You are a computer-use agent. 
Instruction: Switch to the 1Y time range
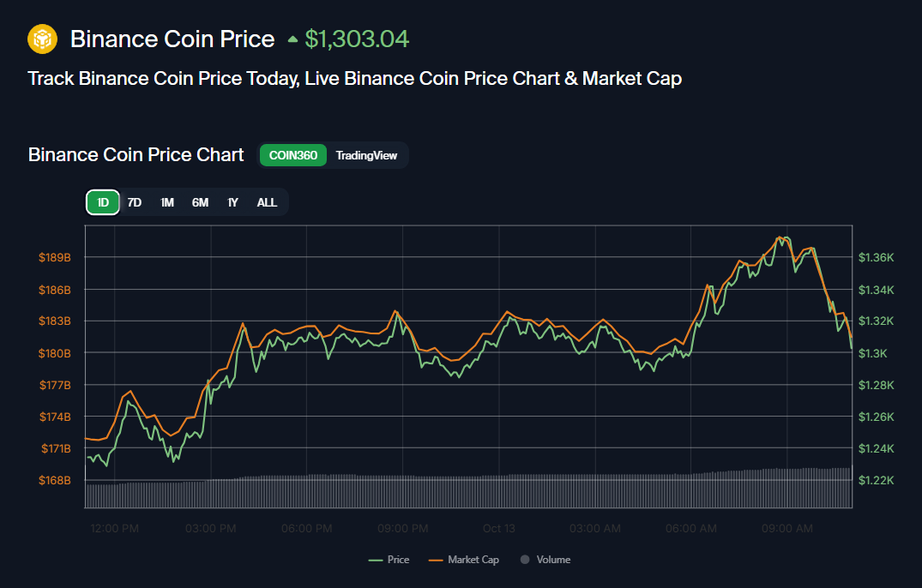click(232, 202)
